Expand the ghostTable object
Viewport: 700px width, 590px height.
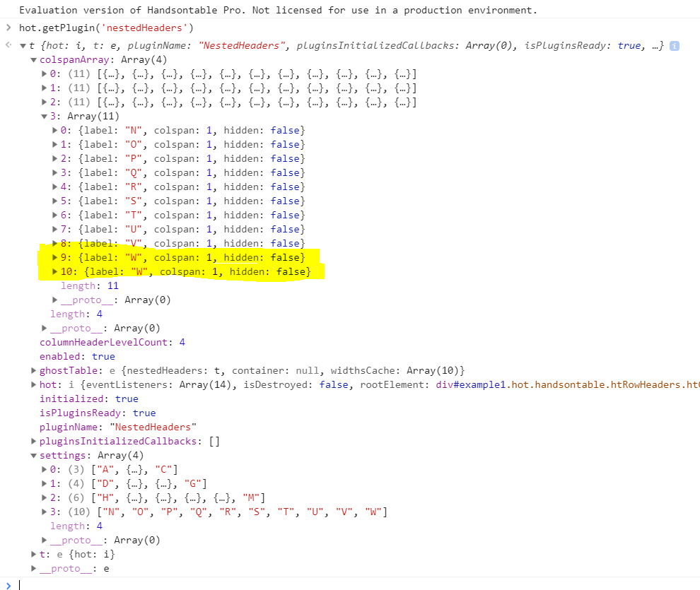click(x=33, y=370)
